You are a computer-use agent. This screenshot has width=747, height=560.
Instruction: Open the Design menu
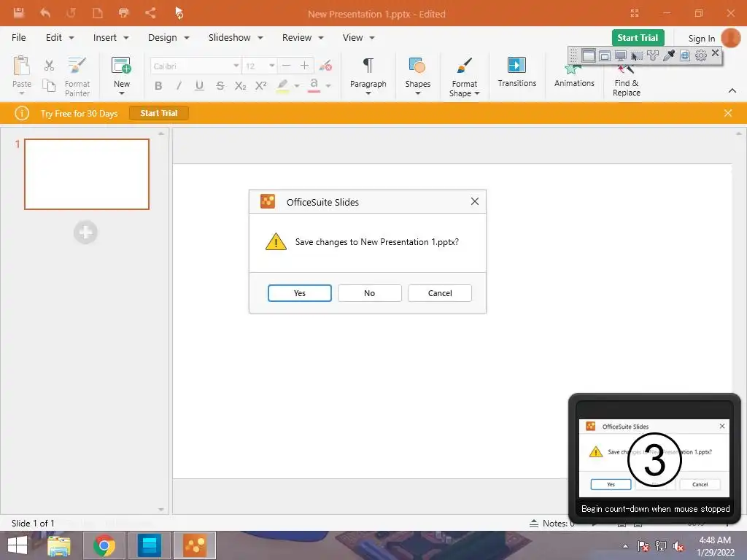[x=169, y=38]
